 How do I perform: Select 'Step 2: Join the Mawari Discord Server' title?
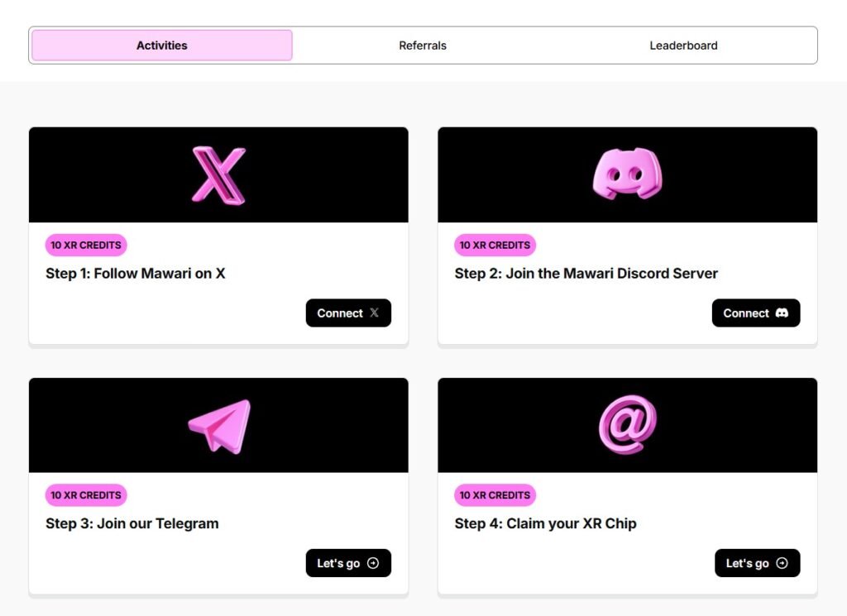(x=586, y=274)
